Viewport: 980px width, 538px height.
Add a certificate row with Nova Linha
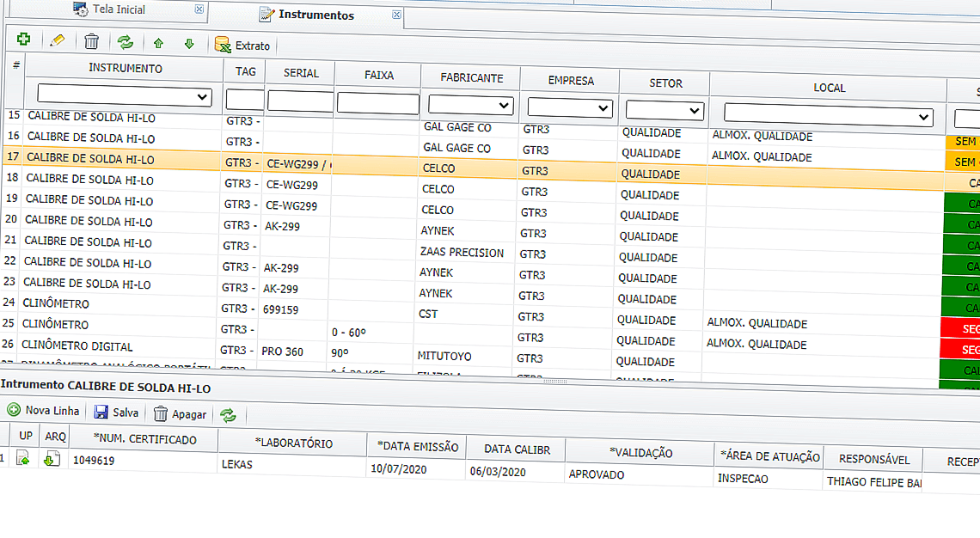(x=43, y=411)
